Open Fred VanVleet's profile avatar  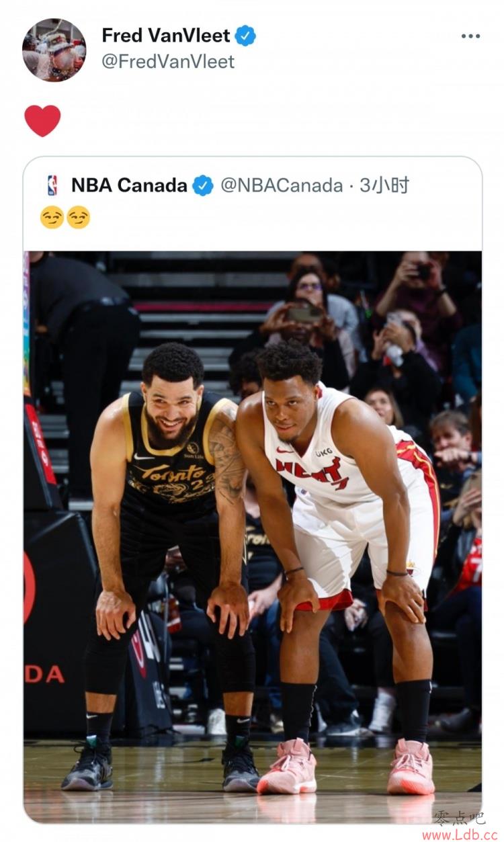coord(54,50)
